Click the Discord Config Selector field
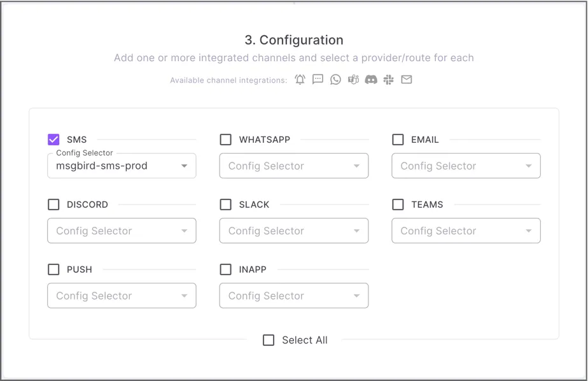Image resolution: width=588 pixels, height=381 pixels. 122,231
